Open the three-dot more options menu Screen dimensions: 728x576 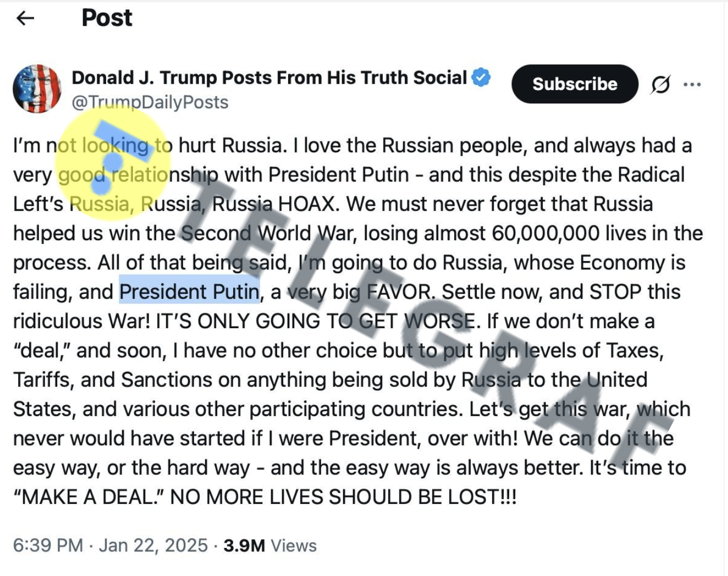pos(692,85)
